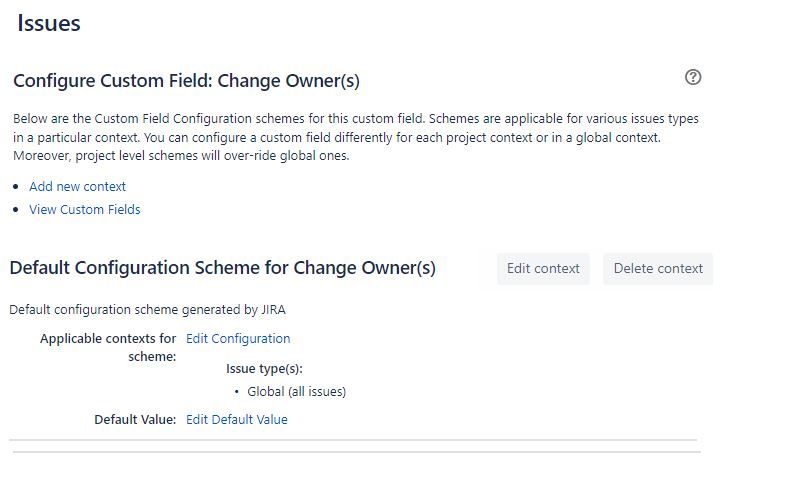This screenshot has height=479, width=803.
Task: Click the bullet beside Add new context
Action: (16, 187)
